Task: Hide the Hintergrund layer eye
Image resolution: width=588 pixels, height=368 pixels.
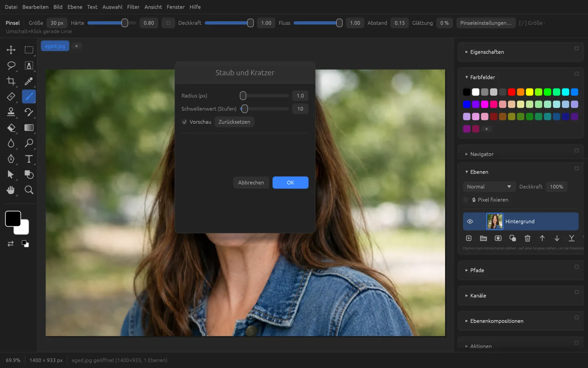Action: pyautogui.click(x=470, y=222)
